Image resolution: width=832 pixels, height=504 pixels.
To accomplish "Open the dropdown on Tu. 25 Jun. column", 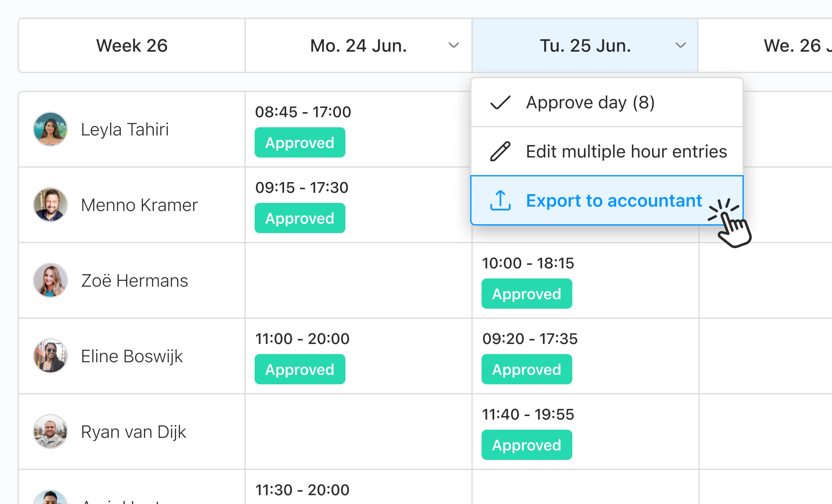I will point(681,45).
